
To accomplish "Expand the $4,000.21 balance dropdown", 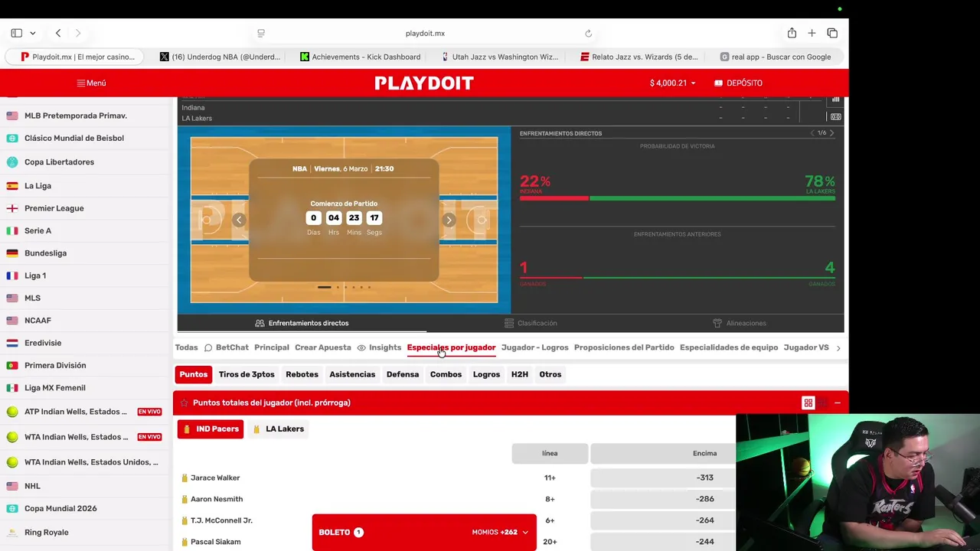I will click(x=673, y=83).
